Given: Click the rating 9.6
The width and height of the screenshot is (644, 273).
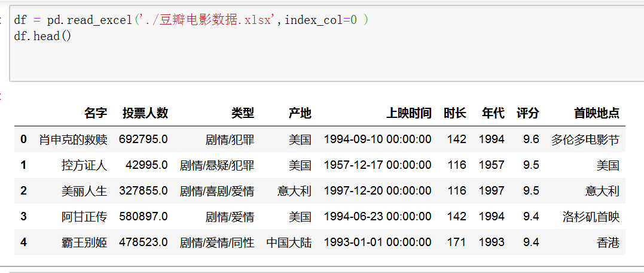Looking at the screenshot, I should 531,139.
